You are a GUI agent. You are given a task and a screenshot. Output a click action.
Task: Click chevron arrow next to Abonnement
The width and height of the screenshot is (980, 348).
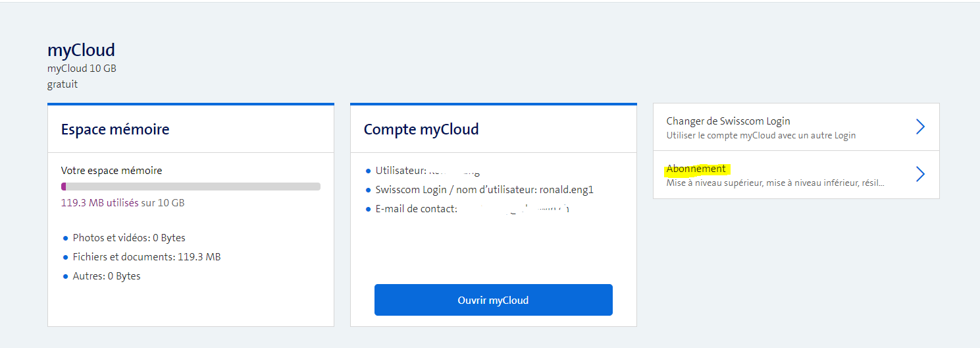920,175
